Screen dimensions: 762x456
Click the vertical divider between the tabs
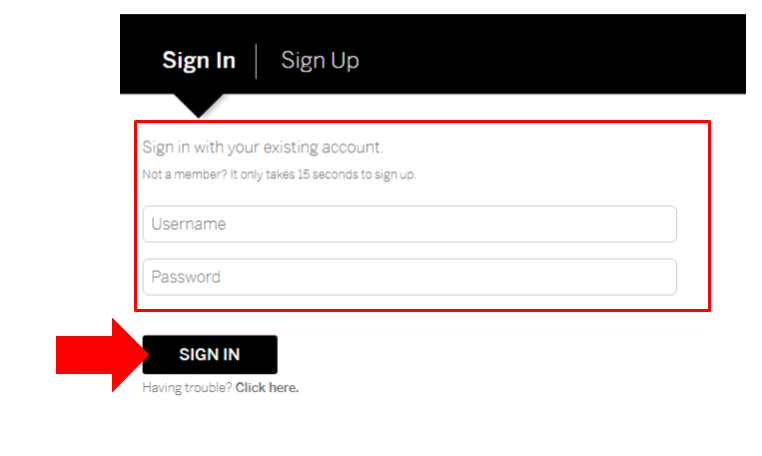(257, 61)
